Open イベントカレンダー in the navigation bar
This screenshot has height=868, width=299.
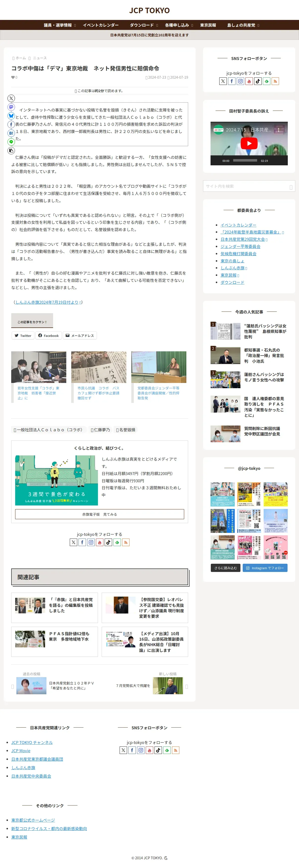101,25
